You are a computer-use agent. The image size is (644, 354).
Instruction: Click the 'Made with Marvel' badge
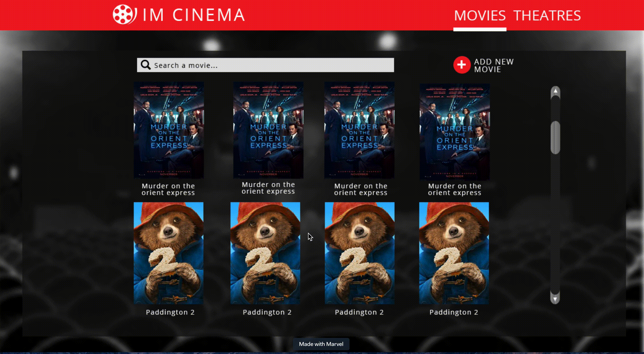click(x=321, y=344)
